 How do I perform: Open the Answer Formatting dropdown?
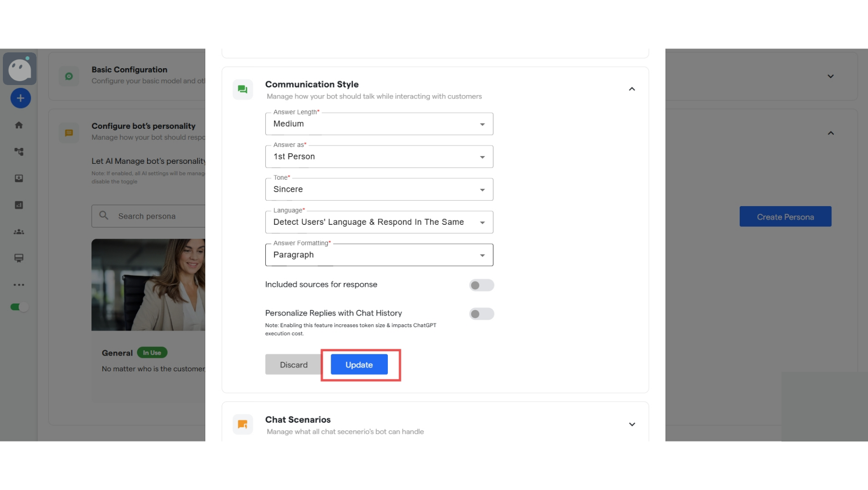[379, 255]
